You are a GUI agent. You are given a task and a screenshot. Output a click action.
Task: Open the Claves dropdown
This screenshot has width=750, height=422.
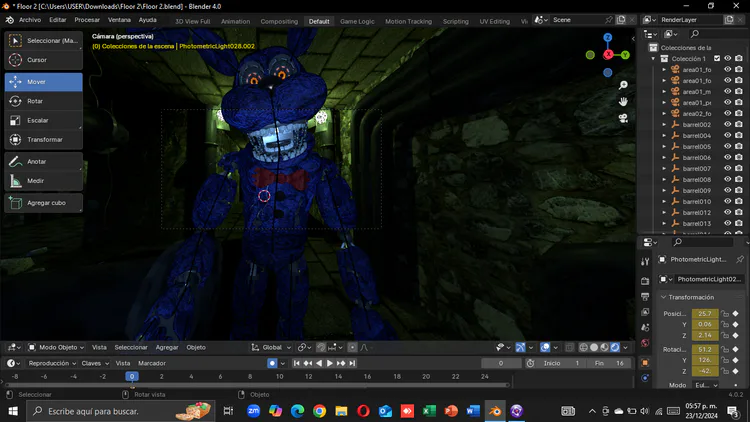[95, 363]
